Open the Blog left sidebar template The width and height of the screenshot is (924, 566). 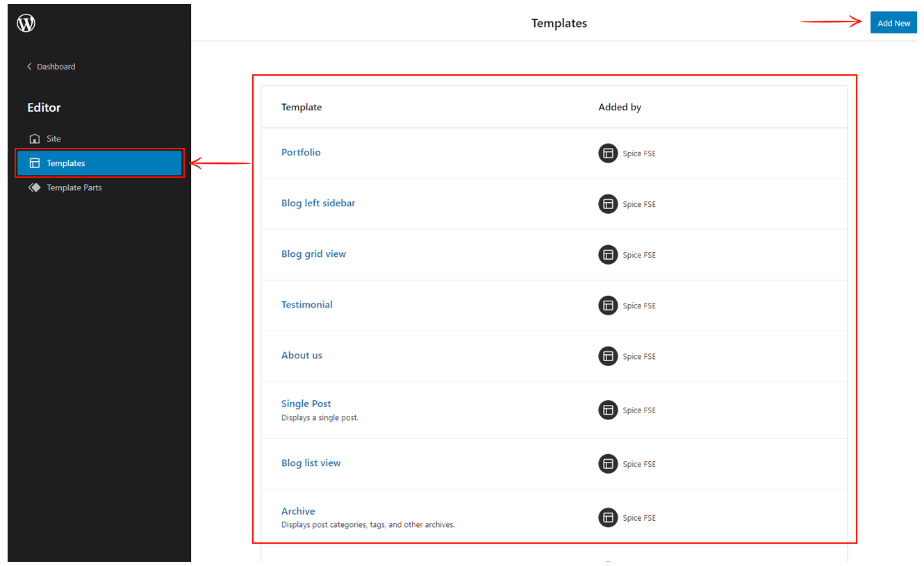318,203
